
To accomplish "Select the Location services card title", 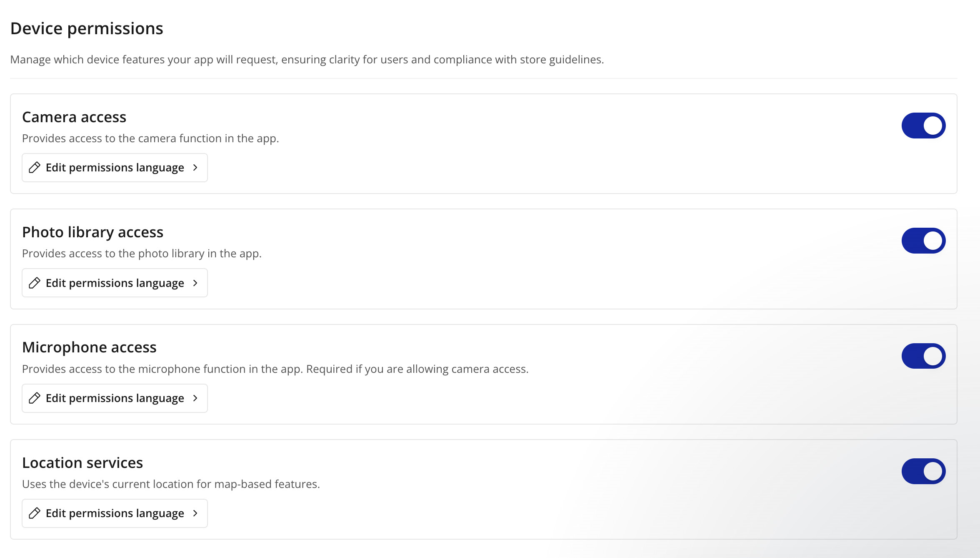I will [82, 463].
